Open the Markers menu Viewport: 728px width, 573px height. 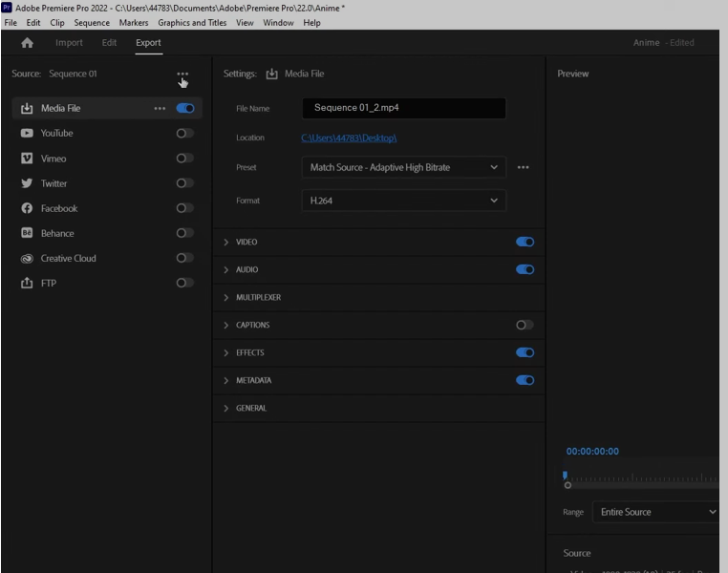(134, 23)
